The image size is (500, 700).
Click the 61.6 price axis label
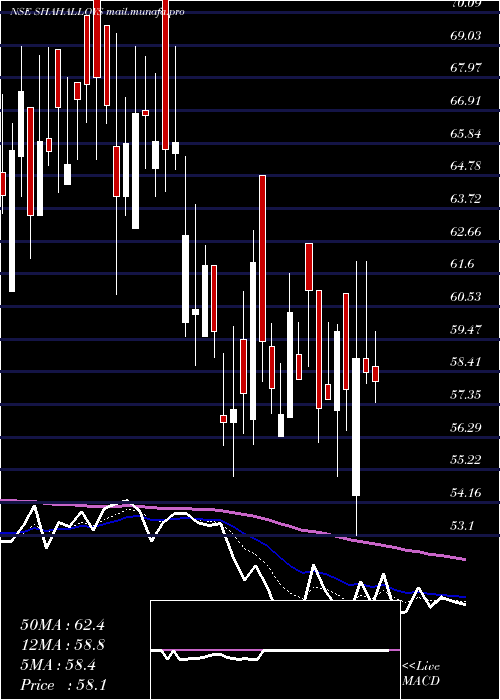click(x=462, y=264)
